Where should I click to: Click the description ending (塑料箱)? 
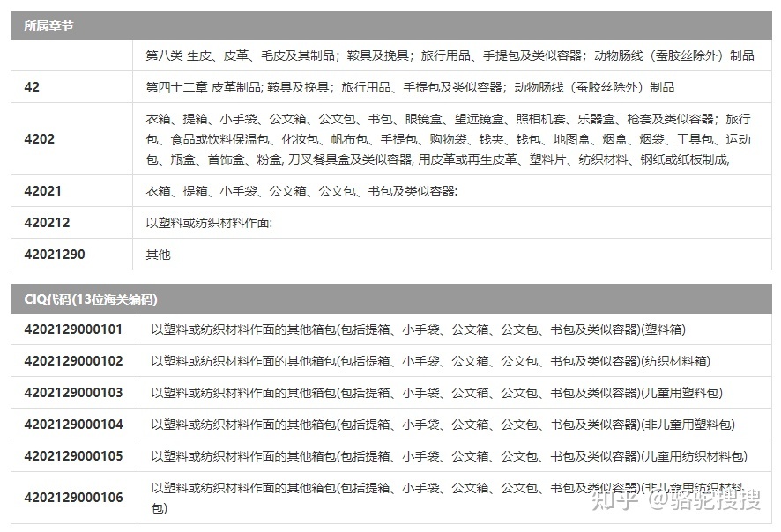[x=419, y=329]
